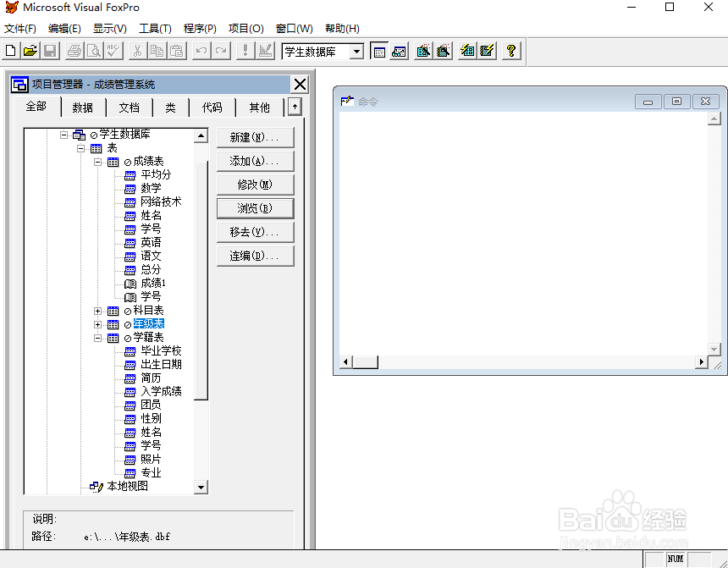Select the 网络技术 field in 成绩表
The width and height of the screenshot is (728, 568).
coord(161,202)
